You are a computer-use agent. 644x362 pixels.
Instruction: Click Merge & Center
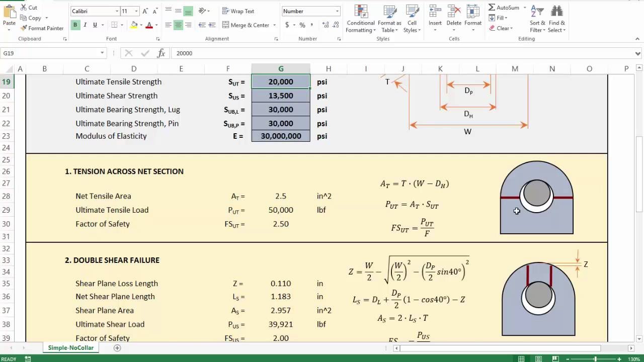246,25
